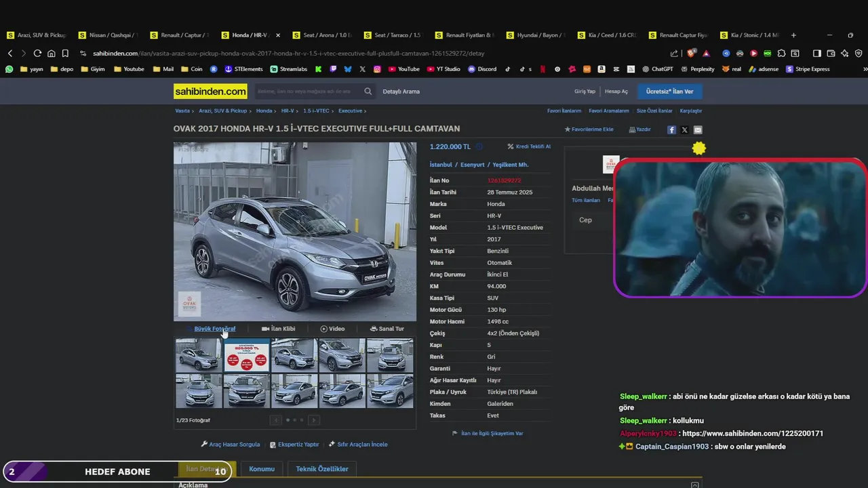The image size is (868, 488).
Task: Select the Sanal Tur option
Action: (x=387, y=329)
